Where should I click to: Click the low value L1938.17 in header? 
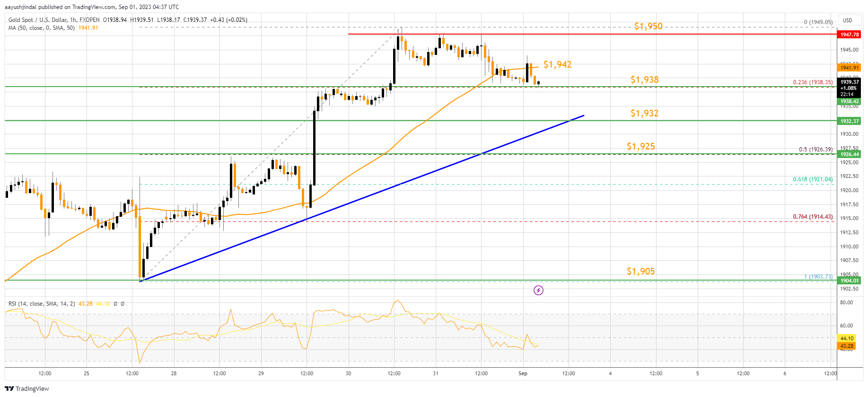coord(168,19)
